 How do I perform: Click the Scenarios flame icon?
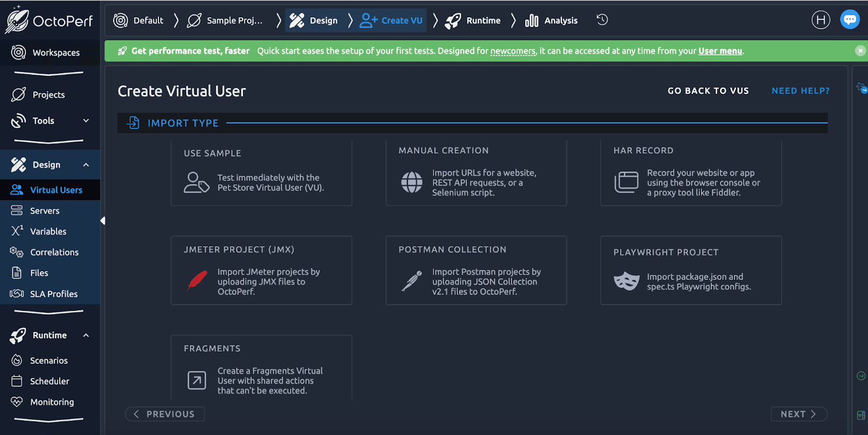tap(17, 360)
